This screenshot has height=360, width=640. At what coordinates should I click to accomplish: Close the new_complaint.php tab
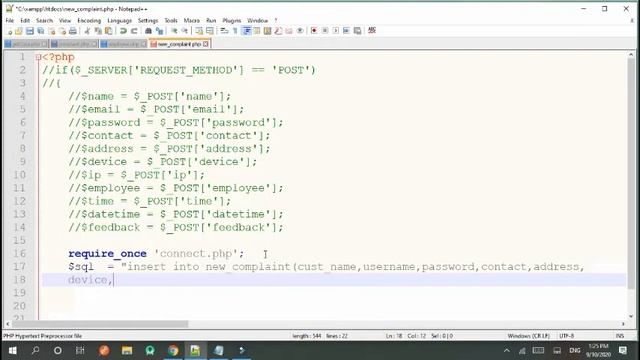click(x=206, y=44)
